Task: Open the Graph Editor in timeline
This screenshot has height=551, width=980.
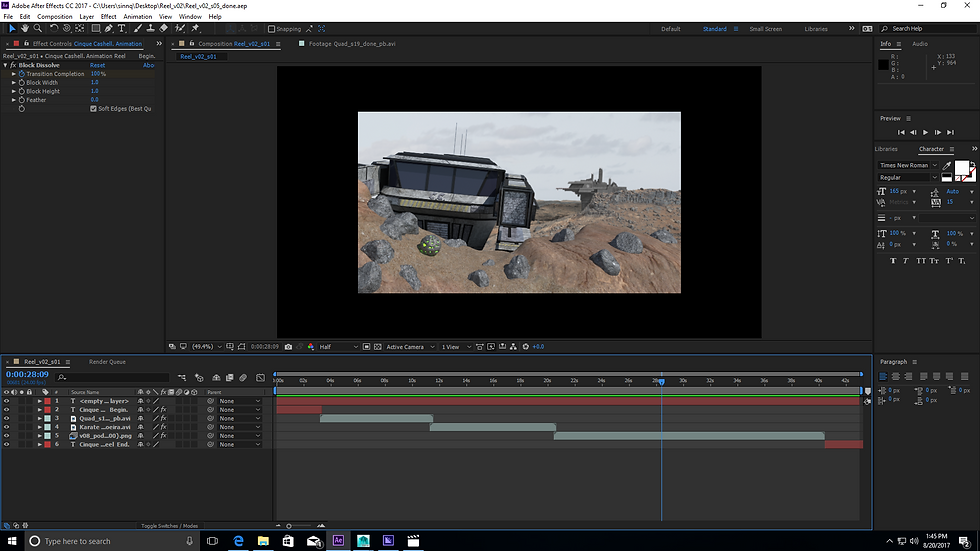Action: 261,377
